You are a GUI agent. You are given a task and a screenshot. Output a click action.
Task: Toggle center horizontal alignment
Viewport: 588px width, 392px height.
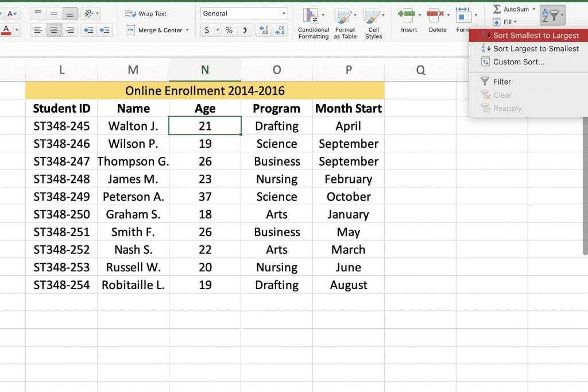54,30
